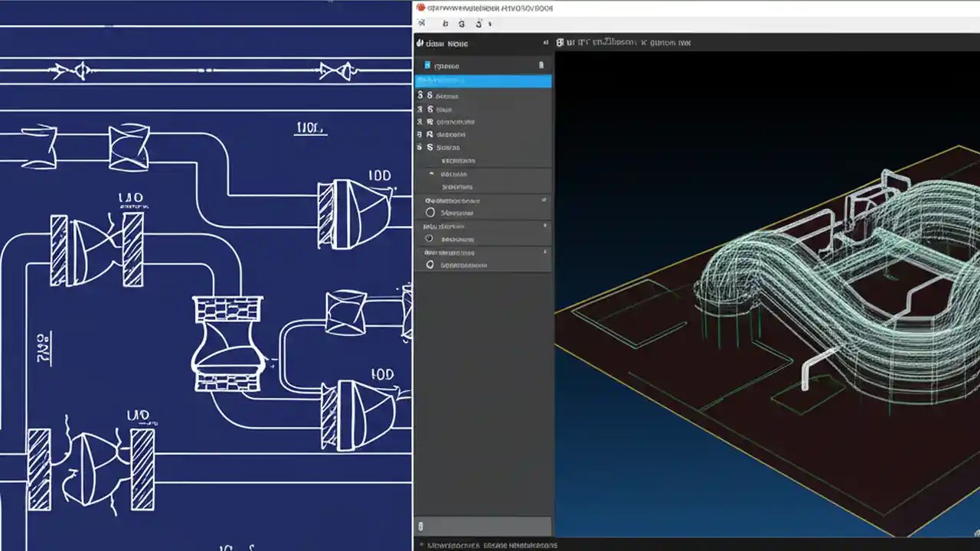Image resolution: width=980 pixels, height=551 pixels.
Task: Click the blue highlighted selection bar in the sidebar
Action: click(482, 82)
